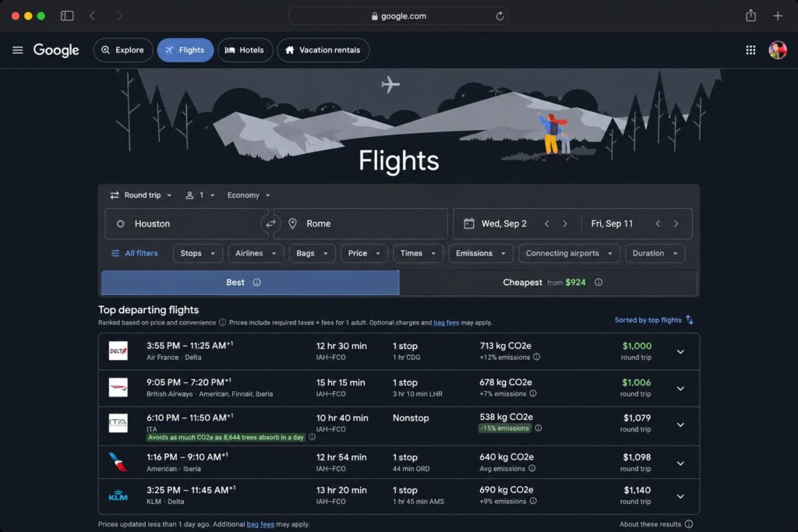Click the Google logo
The image size is (798, 532).
pyautogui.click(x=56, y=50)
